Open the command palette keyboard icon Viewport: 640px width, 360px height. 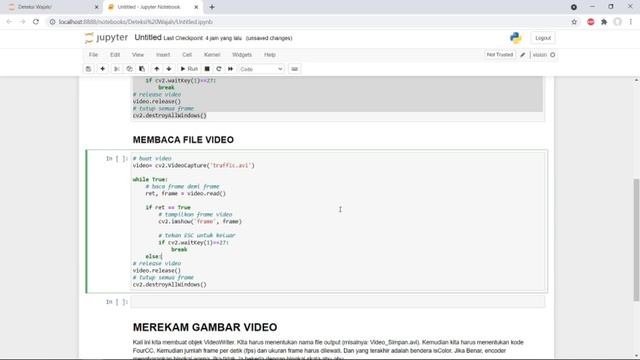pos(294,69)
